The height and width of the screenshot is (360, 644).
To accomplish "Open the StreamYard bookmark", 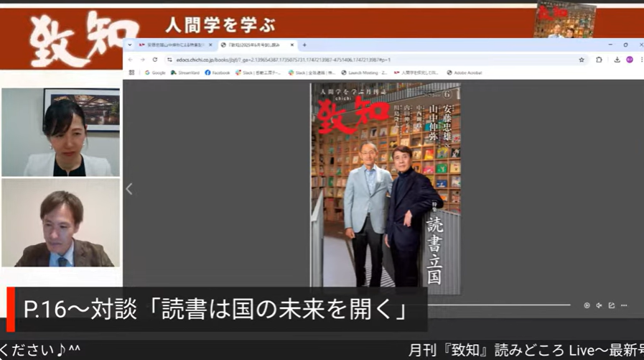I will click(x=185, y=73).
